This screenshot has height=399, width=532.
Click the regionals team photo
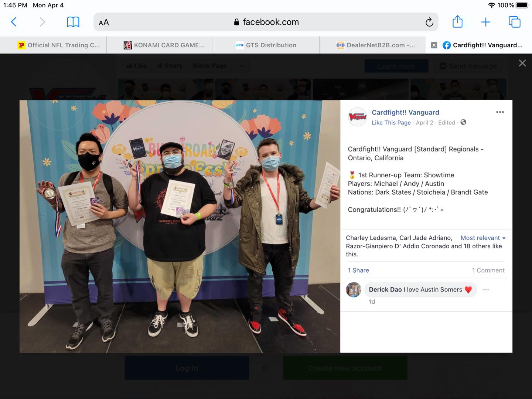point(180,226)
